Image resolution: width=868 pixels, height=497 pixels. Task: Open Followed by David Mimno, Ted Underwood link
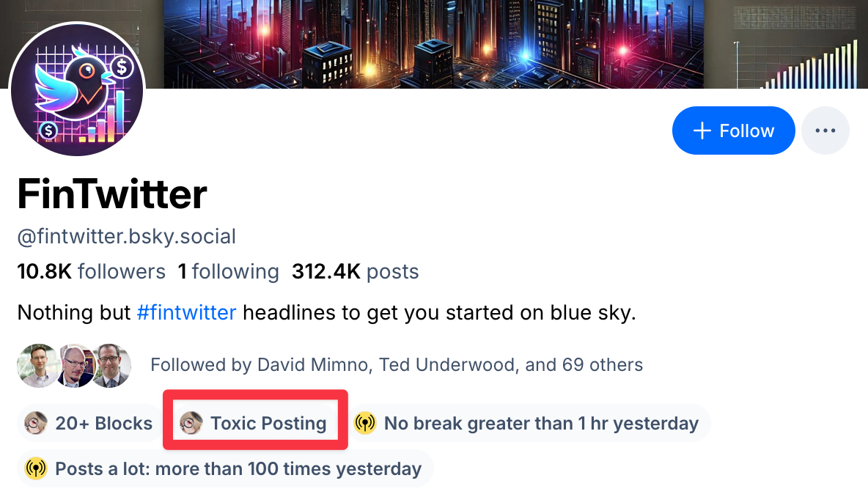tap(396, 364)
